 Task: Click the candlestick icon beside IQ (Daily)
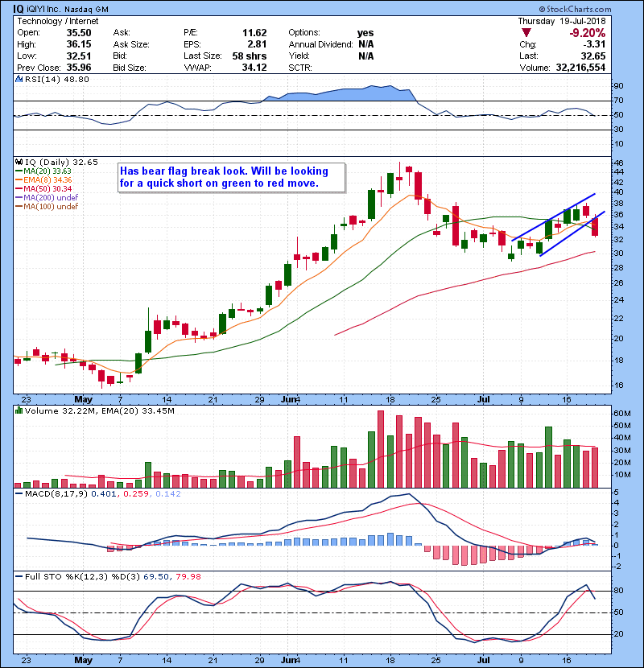click(19, 162)
